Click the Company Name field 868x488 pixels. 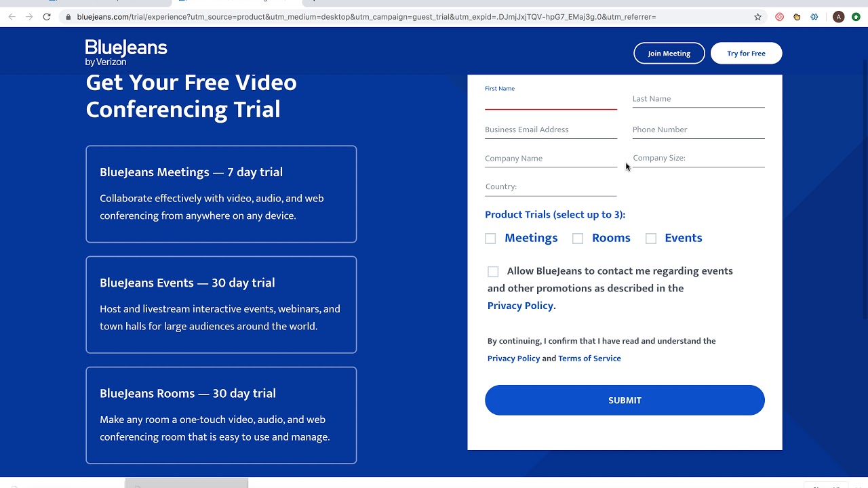coord(551,159)
